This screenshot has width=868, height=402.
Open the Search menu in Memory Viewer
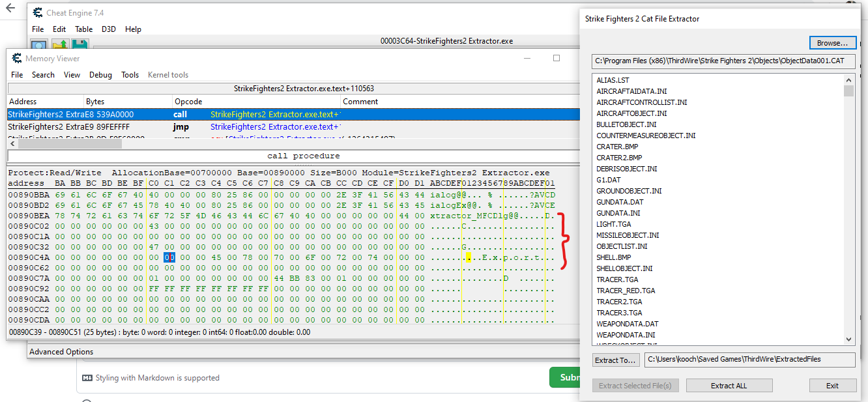[x=43, y=75]
